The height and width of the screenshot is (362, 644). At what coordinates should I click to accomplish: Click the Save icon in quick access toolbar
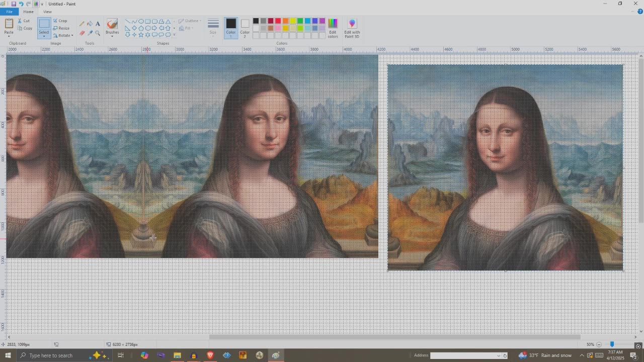coord(14,4)
